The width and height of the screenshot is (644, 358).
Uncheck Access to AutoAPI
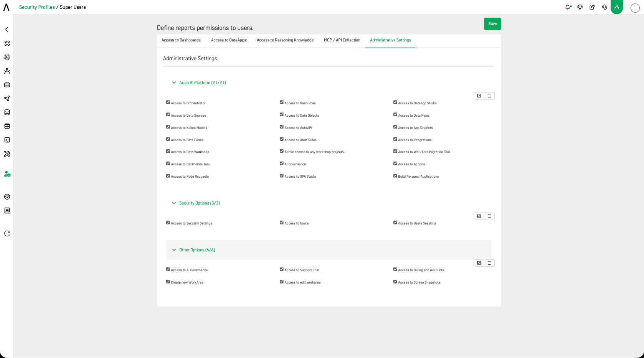[281, 127]
